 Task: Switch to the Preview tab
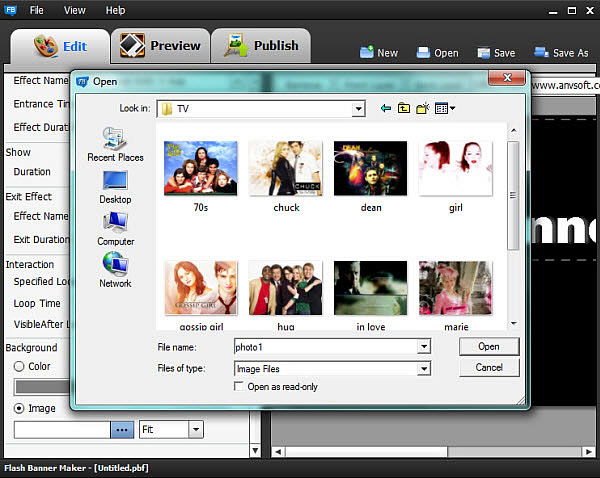pos(160,46)
